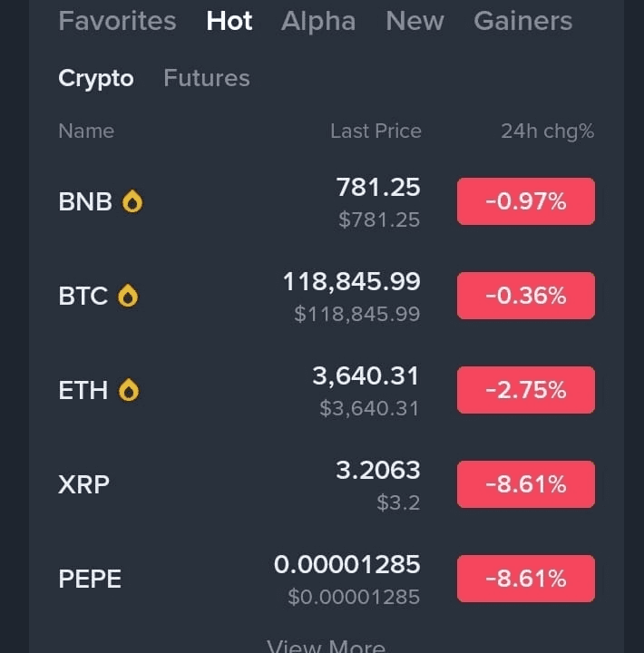Image resolution: width=644 pixels, height=653 pixels.
Task: Tap ETH's -2.75% change badge
Action: point(526,390)
